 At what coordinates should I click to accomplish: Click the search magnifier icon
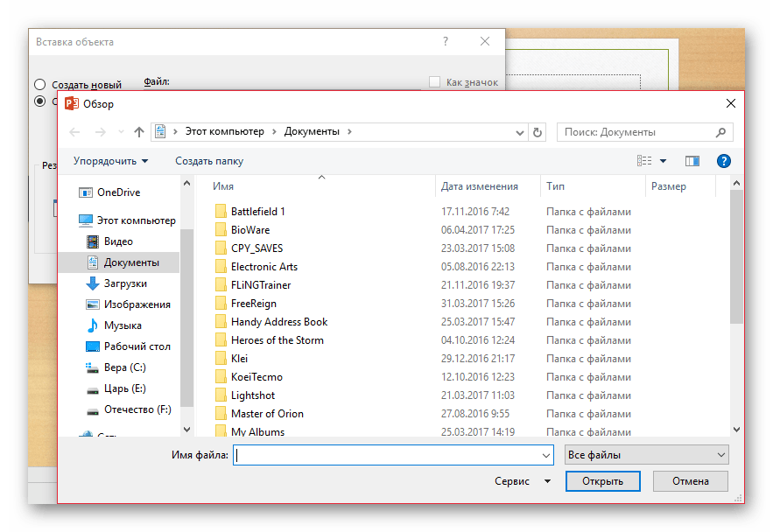click(x=720, y=132)
